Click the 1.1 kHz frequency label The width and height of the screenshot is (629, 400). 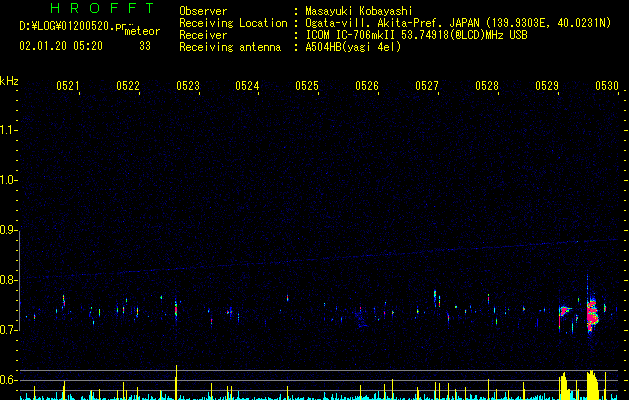click(8, 130)
